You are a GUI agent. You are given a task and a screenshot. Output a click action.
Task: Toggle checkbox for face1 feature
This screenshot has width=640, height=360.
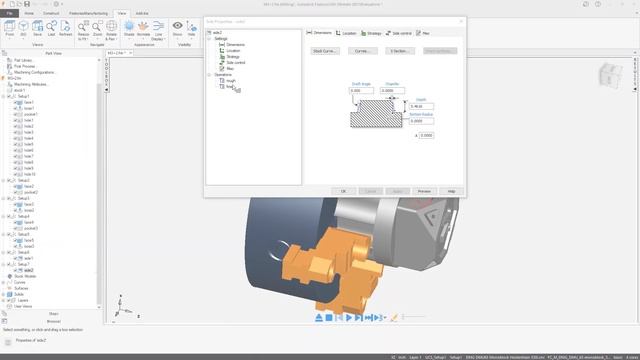[x=15, y=102]
